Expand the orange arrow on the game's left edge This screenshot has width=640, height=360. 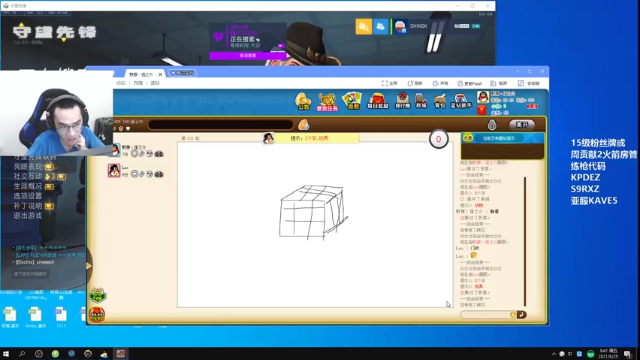tap(89, 266)
